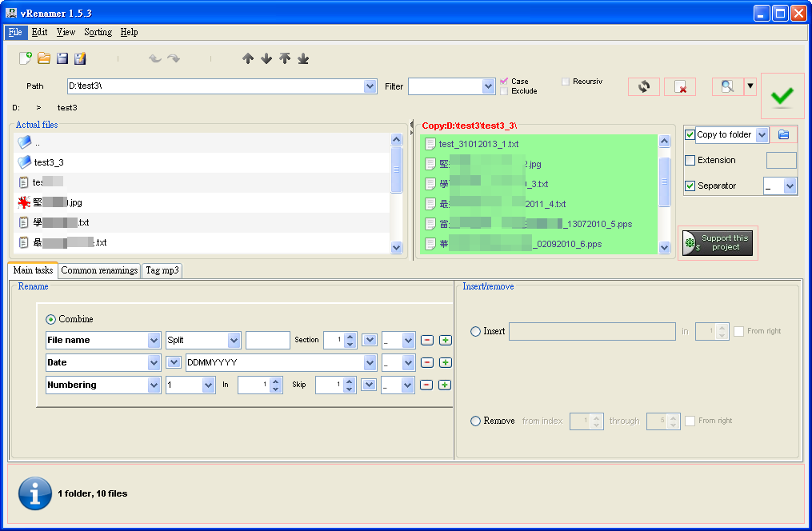Select the Insert radio button
This screenshot has height=531, width=812.
click(x=475, y=331)
